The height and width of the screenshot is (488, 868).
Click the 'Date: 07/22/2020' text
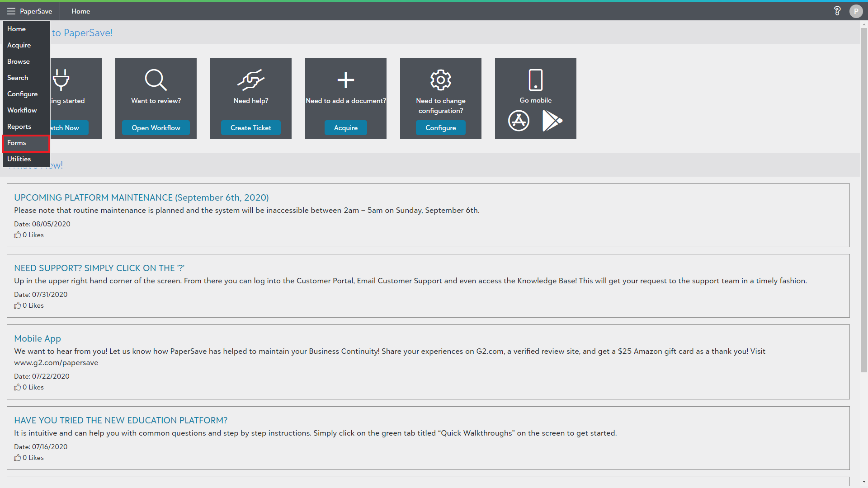(x=42, y=376)
